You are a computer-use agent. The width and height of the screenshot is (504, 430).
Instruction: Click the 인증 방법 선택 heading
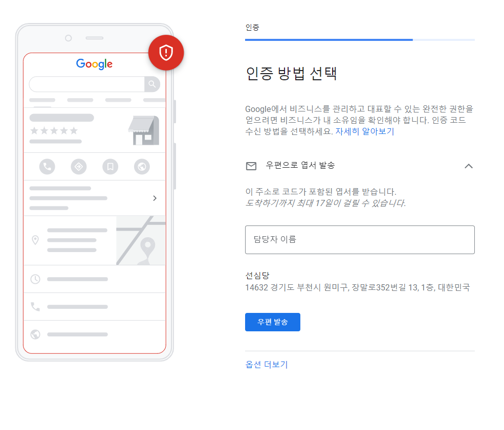291,74
